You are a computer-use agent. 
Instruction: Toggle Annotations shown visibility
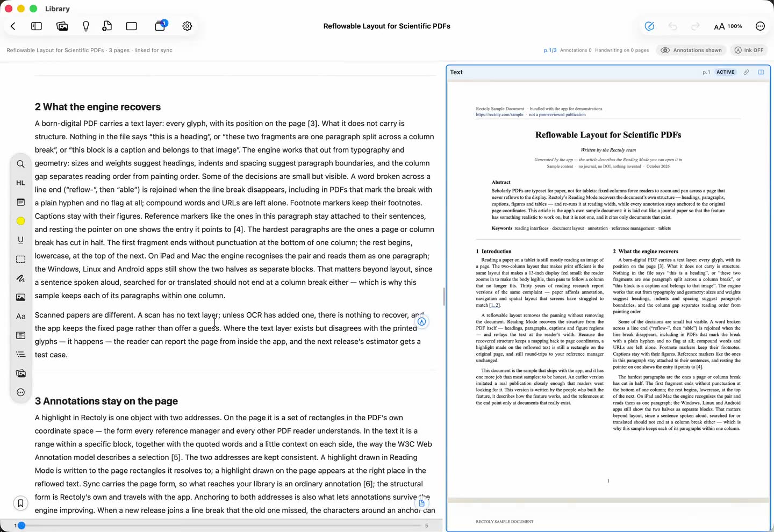(x=691, y=50)
